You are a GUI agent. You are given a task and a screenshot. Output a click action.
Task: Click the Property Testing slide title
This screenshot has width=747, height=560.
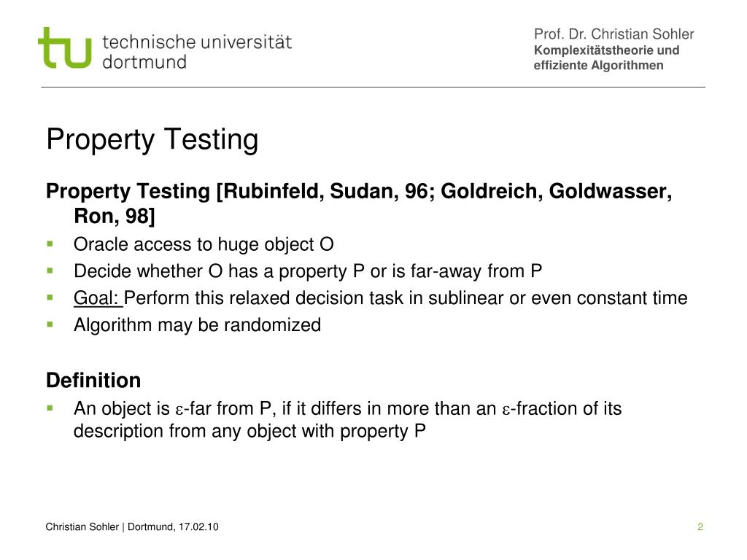point(152,139)
